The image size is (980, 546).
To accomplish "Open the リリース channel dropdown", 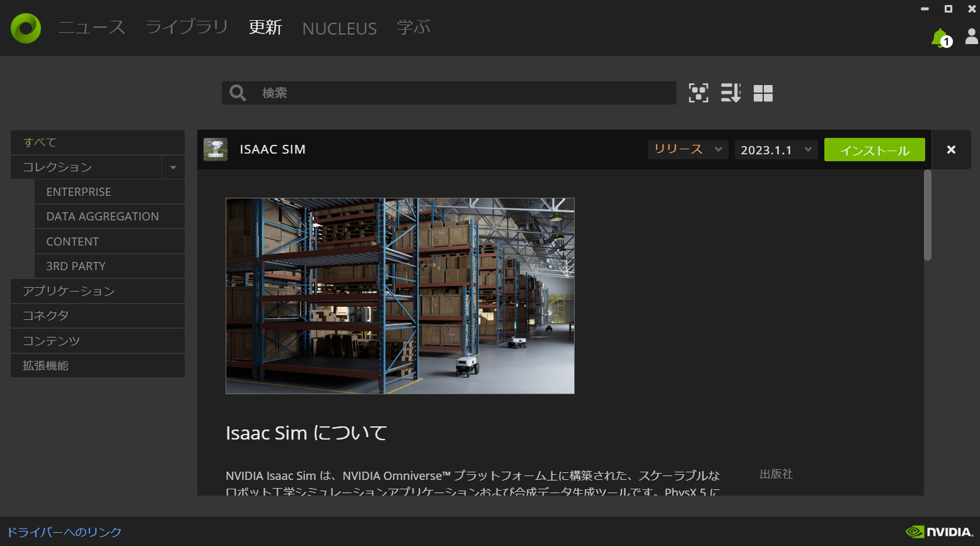I will tap(688, 149).
